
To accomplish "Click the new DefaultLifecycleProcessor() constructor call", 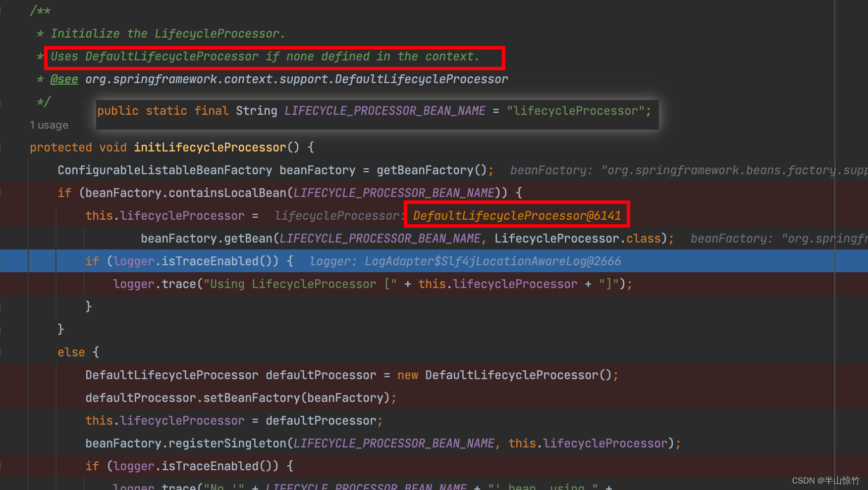I will pos(505,375).
